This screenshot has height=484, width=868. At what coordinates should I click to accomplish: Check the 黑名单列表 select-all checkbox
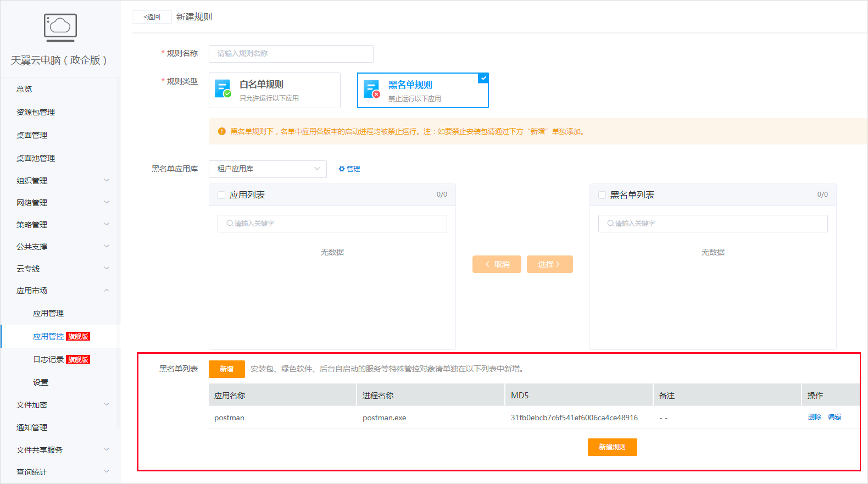point(602,195)
